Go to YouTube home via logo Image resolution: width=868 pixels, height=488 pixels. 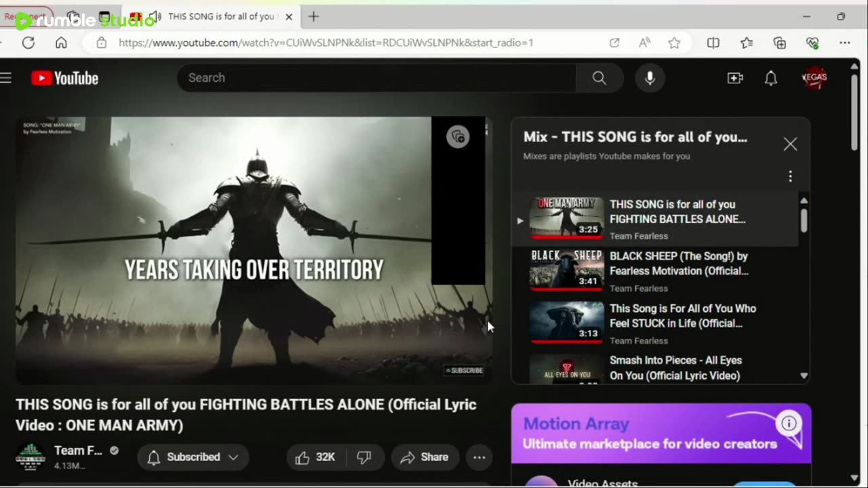click(64, 78)
